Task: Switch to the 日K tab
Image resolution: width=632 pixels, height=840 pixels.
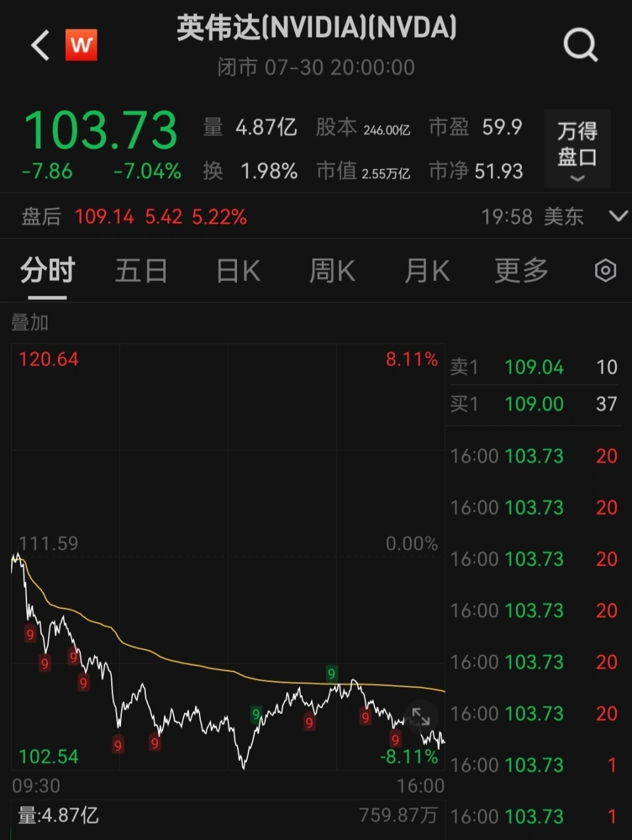Action: pyautogui.click(x=238, y=271)
